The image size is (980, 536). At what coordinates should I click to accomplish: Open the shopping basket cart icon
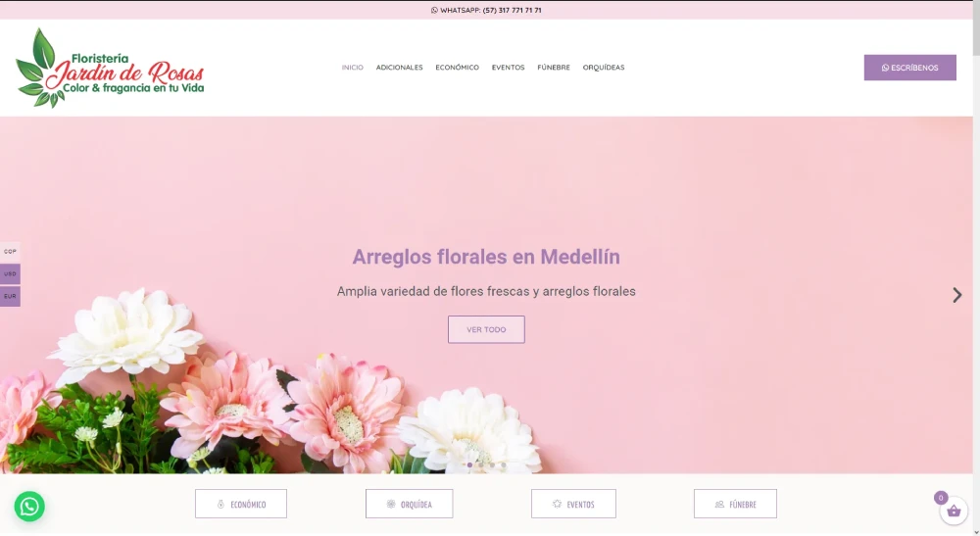coord(954,512)
